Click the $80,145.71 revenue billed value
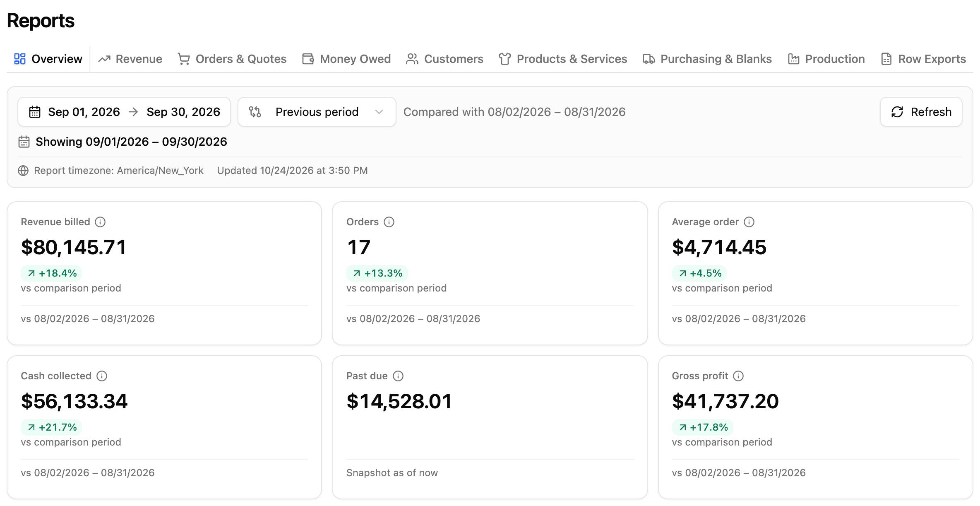The height and width of the screenshot is (506, 980). (74, 247)
